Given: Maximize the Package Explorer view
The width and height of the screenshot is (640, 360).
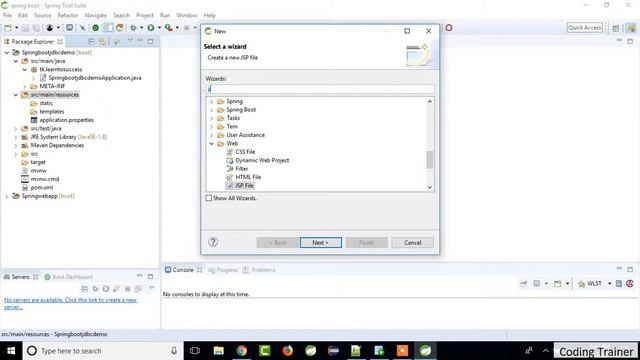Looking at the screenshot, I should tap(151, 41).
